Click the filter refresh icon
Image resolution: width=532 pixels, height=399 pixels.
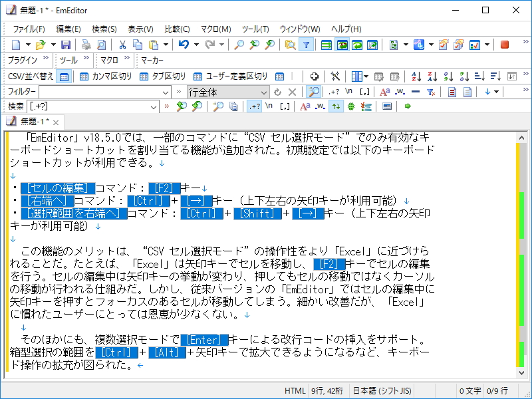pyautogui.click(x=277, y=92)
